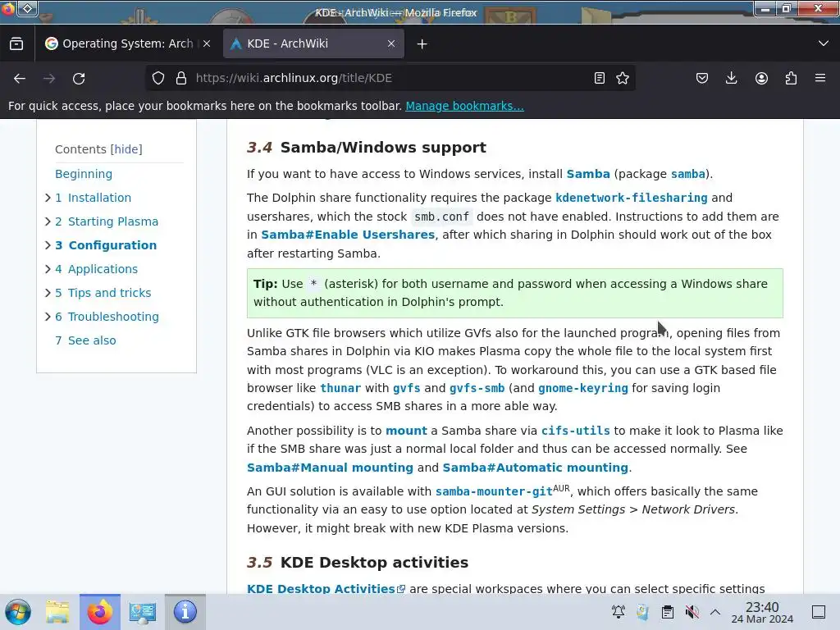Go to 2 Starting Plasma section
This screenshot has width=840, height=630.
(x=107, y=221)
